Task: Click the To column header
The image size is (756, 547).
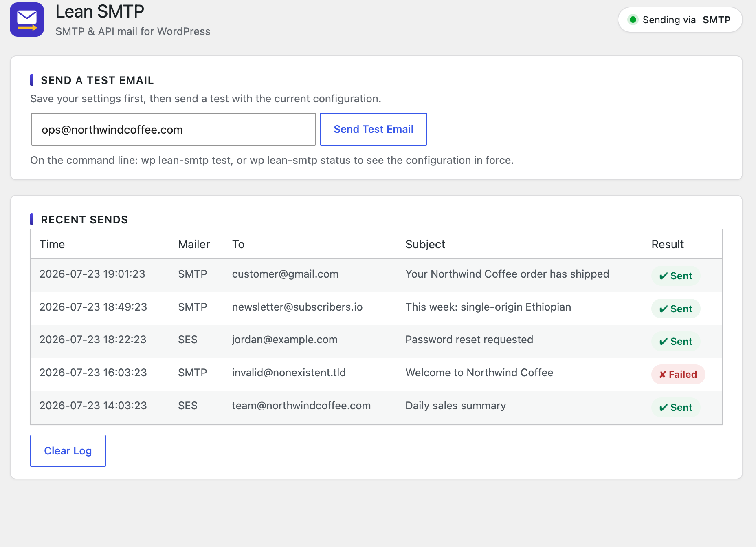Action: click(238, 244)
